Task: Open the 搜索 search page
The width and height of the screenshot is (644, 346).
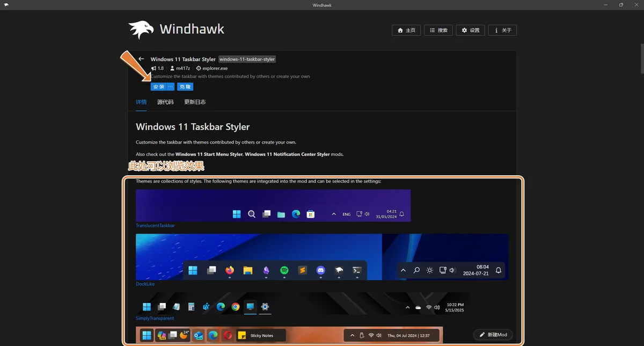Action: pos(438,30)
